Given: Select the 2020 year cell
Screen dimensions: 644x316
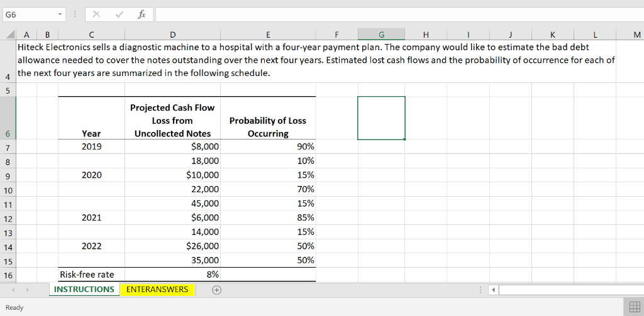Looking at the screenshot, I should tap(91, 175).
